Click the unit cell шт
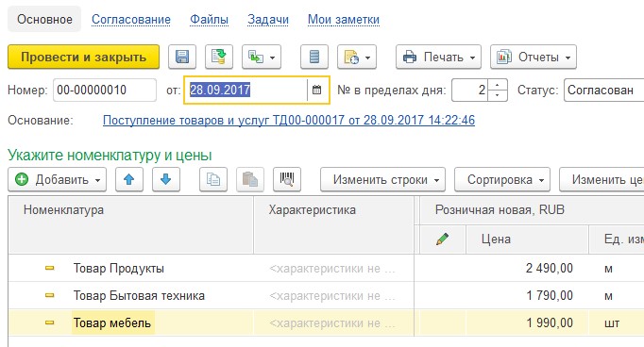This screenshot has width=644, height=347. click(x=617, y=322)
